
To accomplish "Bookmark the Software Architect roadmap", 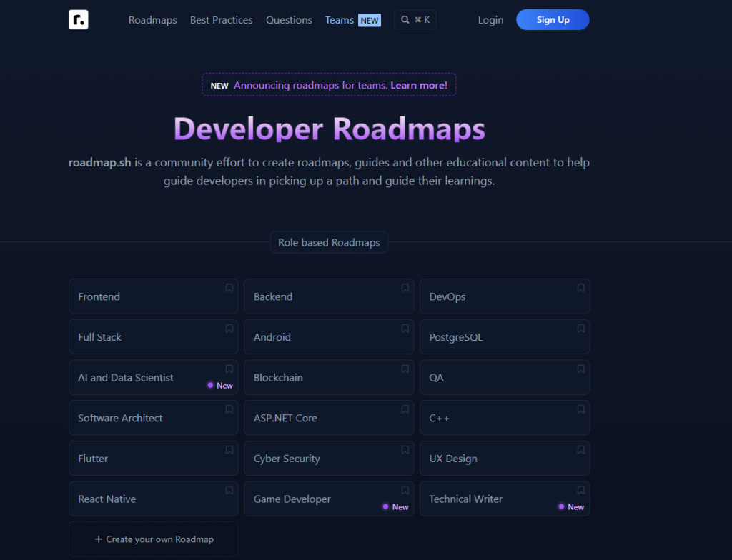I will point(229,409).
